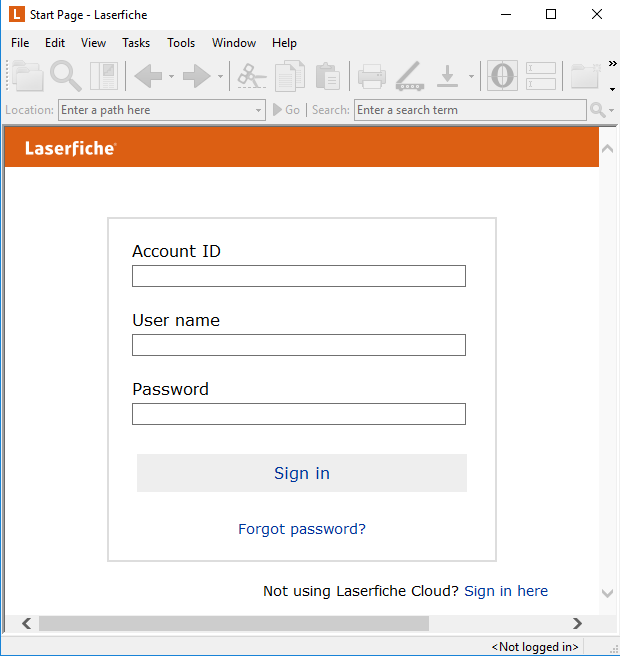
Task: Open the View menu
Action: click(93, 43)
